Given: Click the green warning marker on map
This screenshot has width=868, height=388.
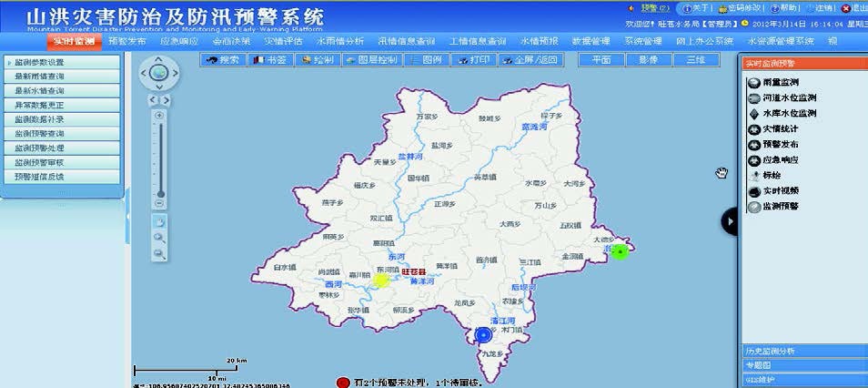Looking at the screenshot, I should pyautogui.click(x=621, y=252).
